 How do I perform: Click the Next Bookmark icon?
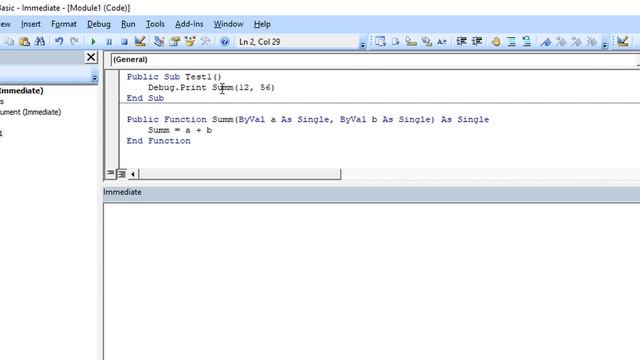coord(561,41)
